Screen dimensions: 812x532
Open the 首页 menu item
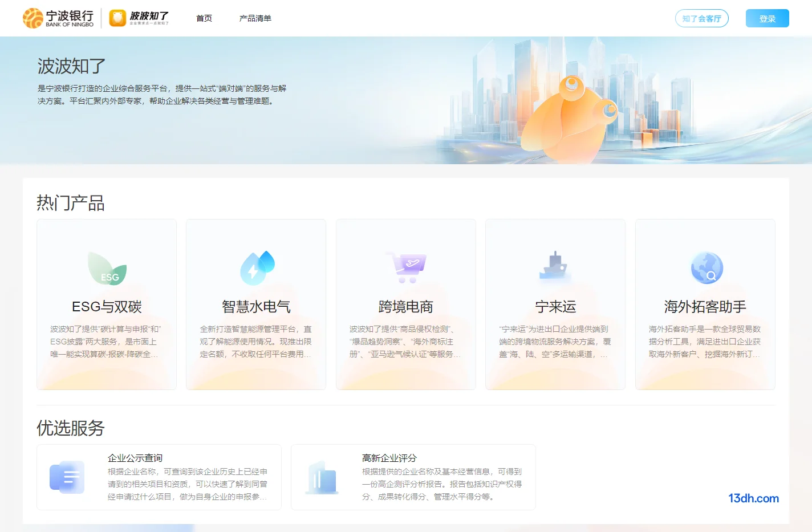(x=204, y=18)
